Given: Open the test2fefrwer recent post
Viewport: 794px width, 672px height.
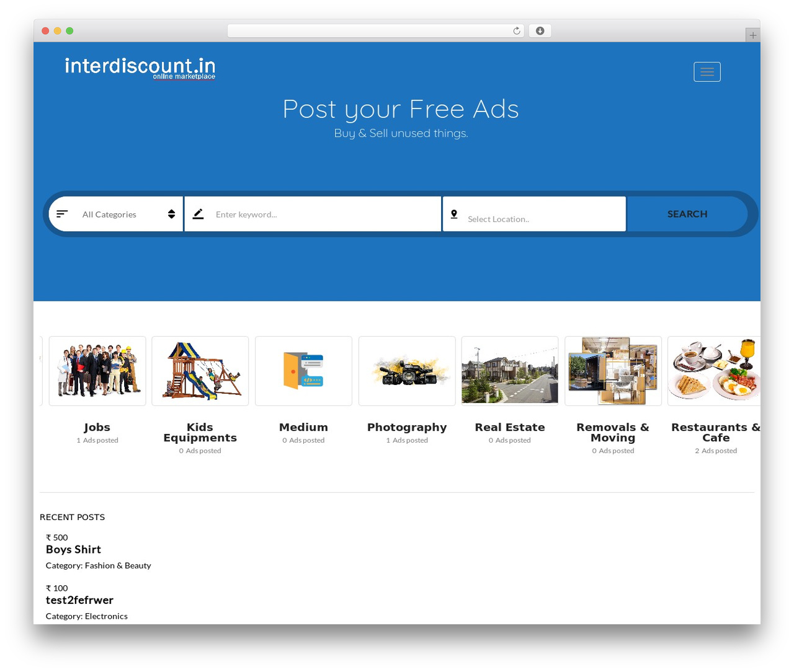Looking at the screenshot, I should [79, 600].
